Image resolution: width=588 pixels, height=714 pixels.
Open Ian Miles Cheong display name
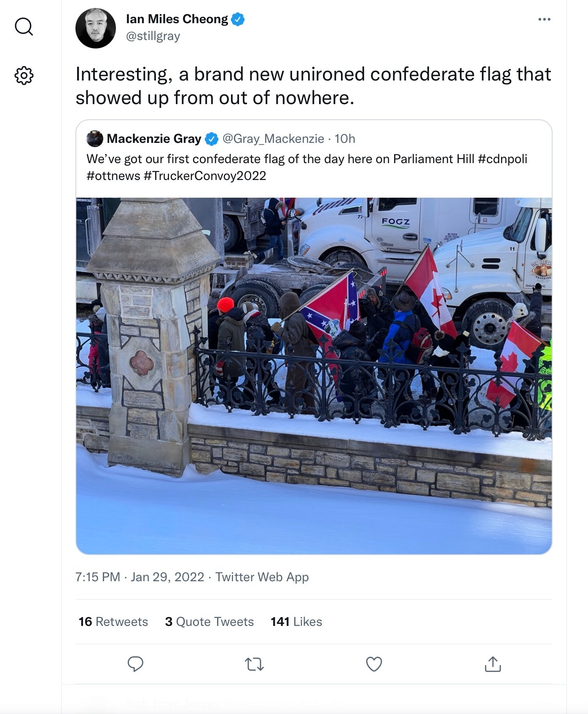point(177,19)
